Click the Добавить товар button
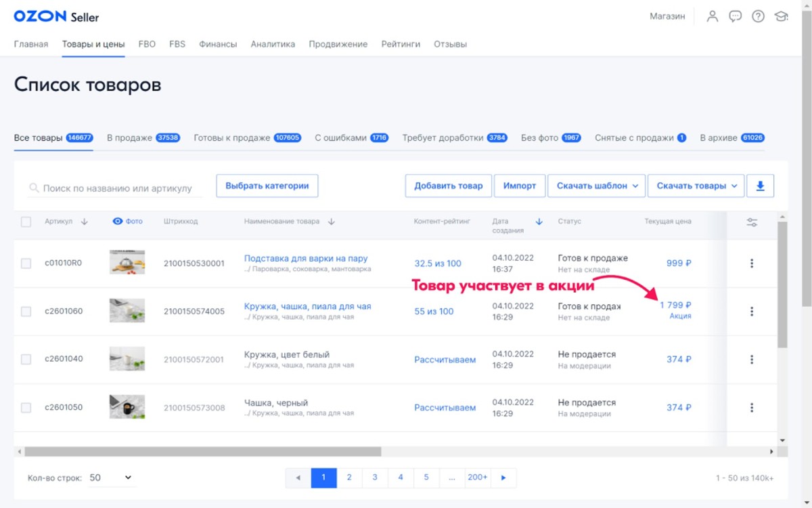The width and height of the screenshot is (812, 508). 449,186
